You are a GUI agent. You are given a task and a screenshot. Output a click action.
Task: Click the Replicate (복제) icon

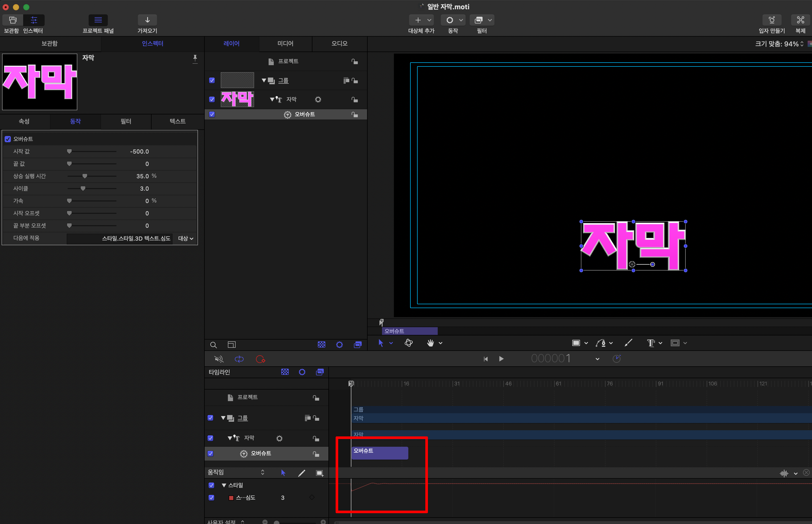pyautogui.click(x=800, y=20)
